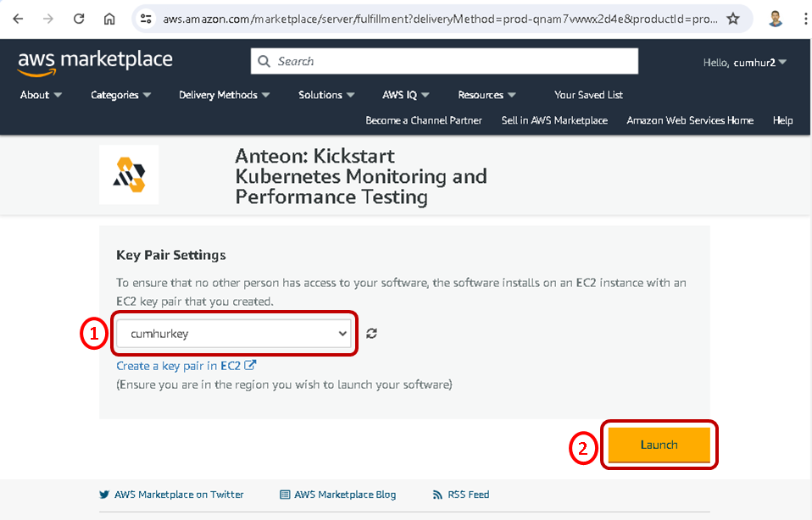Viewport: 812px width, 520px height.
Task: Bookmark page with the star icon
Action: click(x=733, y=19)
